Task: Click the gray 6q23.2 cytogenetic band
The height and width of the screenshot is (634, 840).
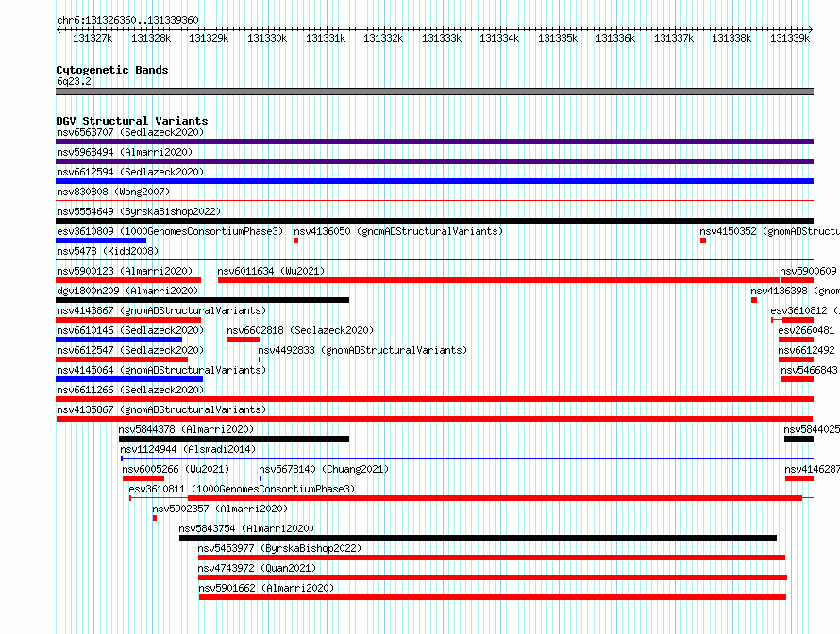Action: (x=434, y=92)
